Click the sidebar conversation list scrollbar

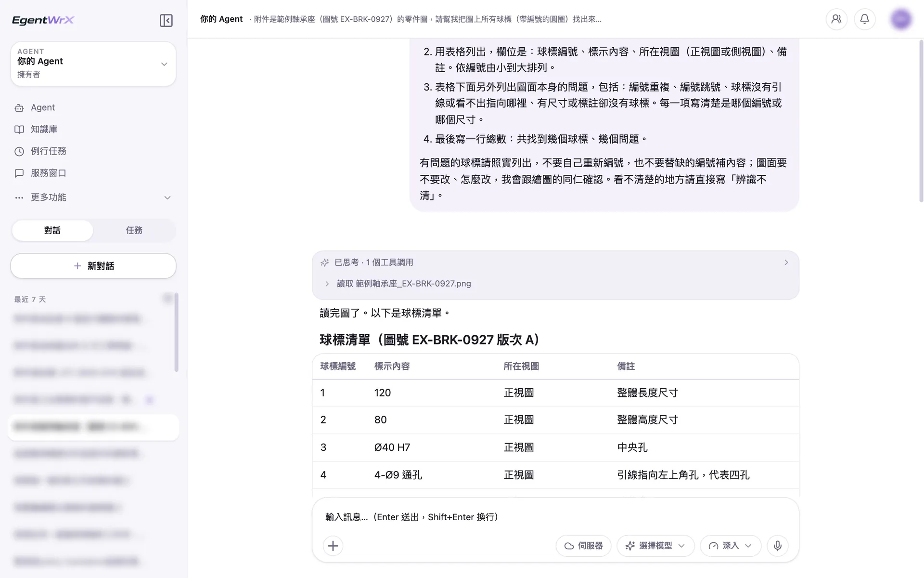pos(176,332)
